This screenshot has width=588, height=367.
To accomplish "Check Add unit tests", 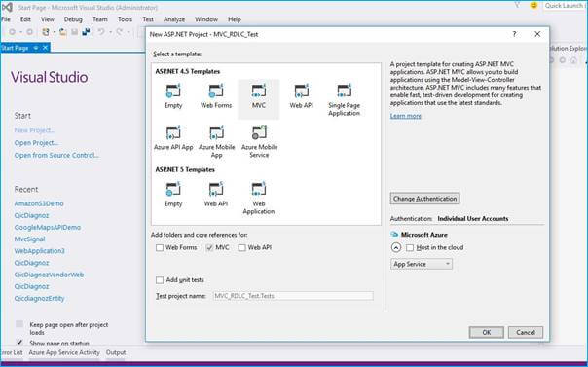I will coord(160,280).
